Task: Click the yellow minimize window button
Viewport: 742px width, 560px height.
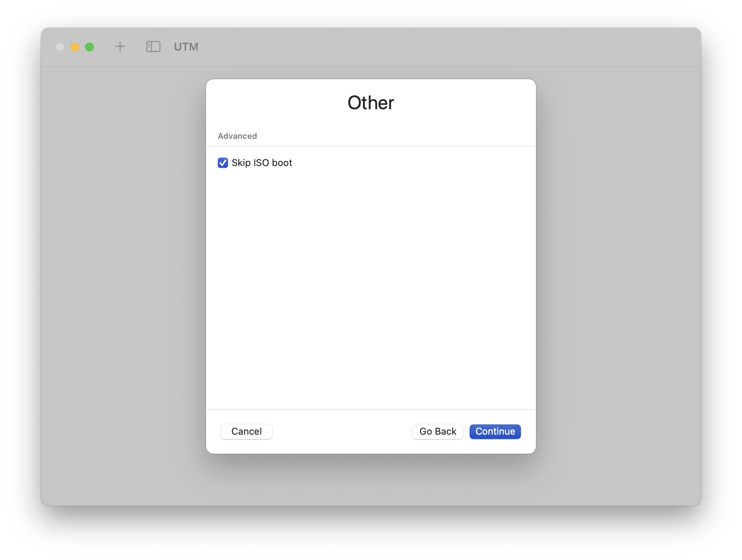Action: click(x=75, y=47)
